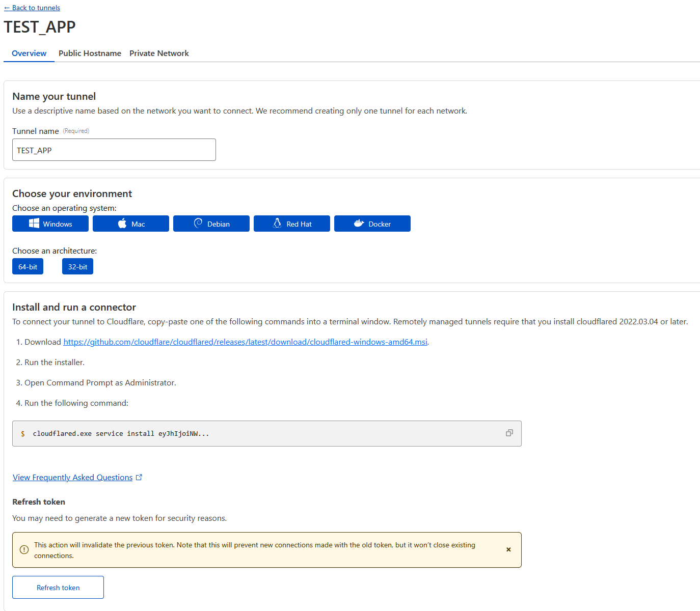
Task: Select the Docker environment
Action: pyautogui.click(x=372, y=224)
